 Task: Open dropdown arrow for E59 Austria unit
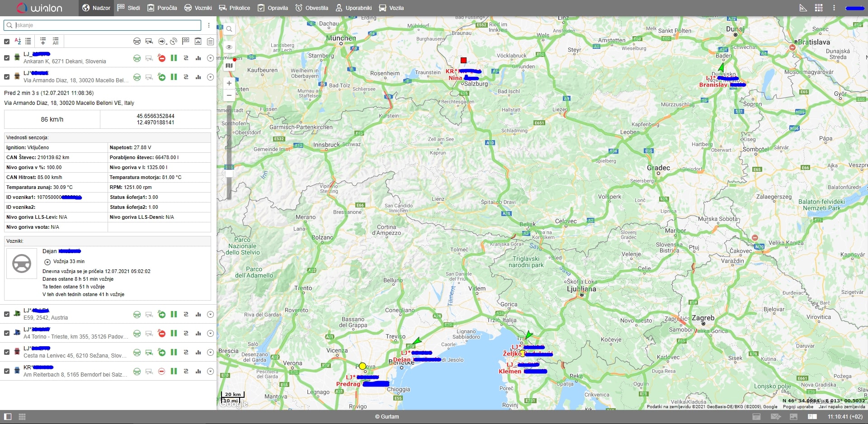click(210, 315)
